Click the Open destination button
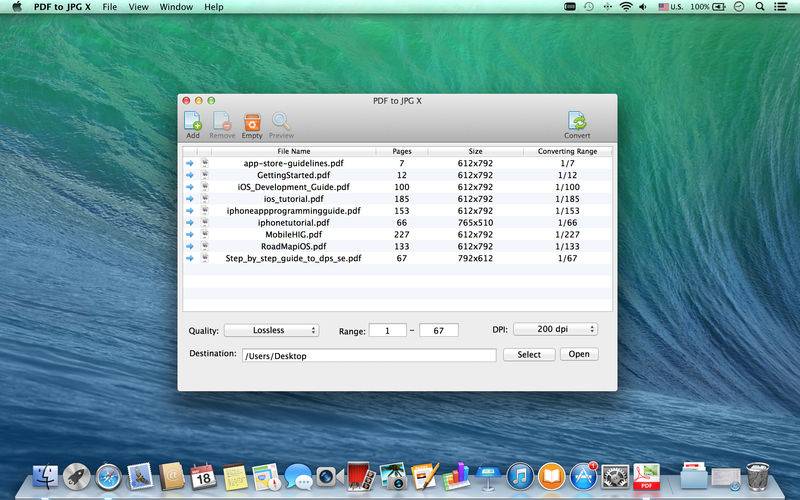Viewport: 800px width, 500px height. [x=579, y=354]
